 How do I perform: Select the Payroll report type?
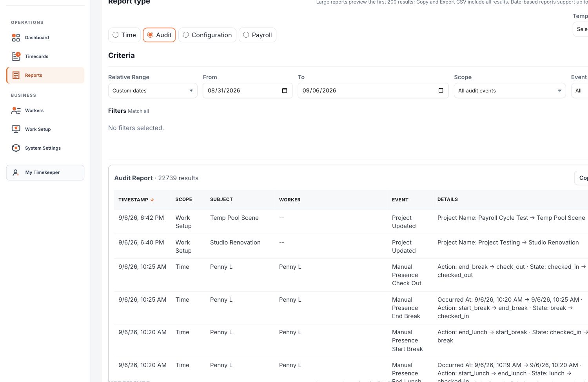258,35
